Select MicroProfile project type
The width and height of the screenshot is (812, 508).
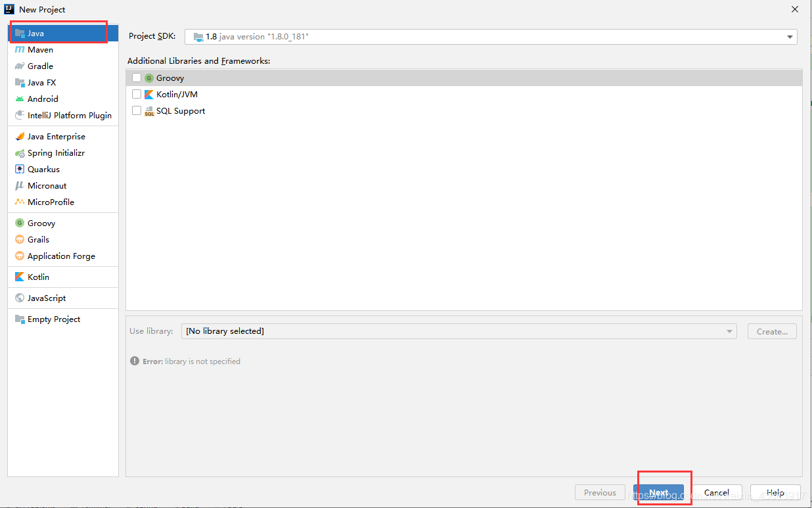pos(63,202)
